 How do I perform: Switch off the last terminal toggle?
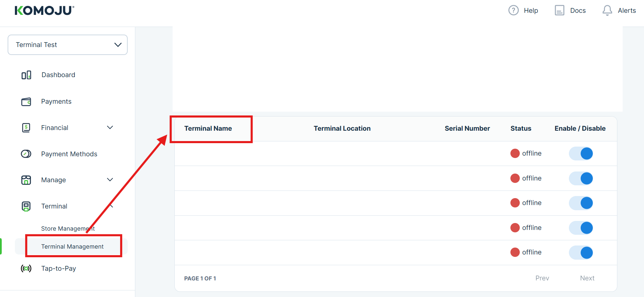581,253
